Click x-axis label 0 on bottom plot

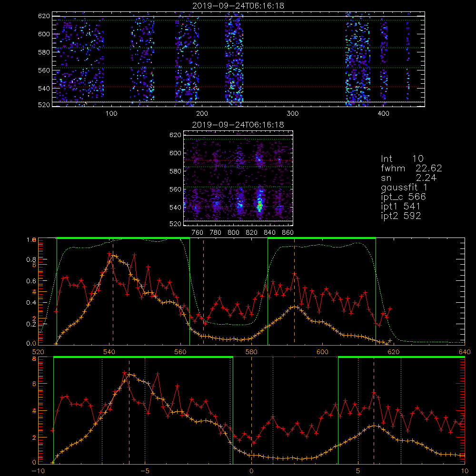(x=251, y=471)
